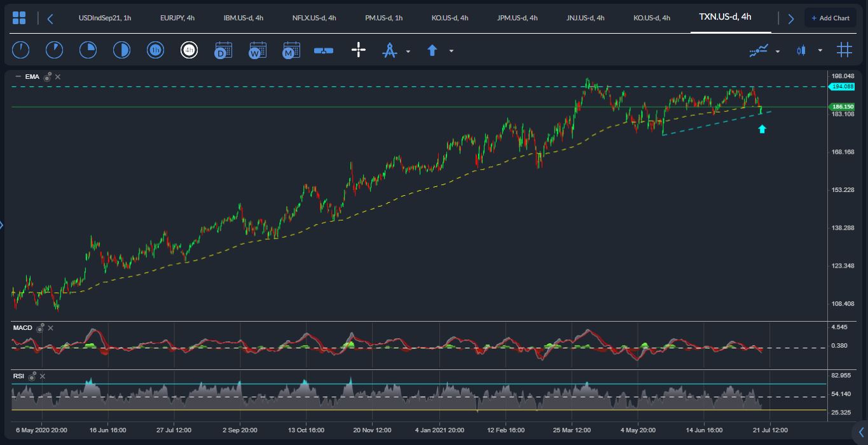The height and width of the screenshot is (445, 868).
Task: Open the chart layout grid icon
Action: [19, 18]
